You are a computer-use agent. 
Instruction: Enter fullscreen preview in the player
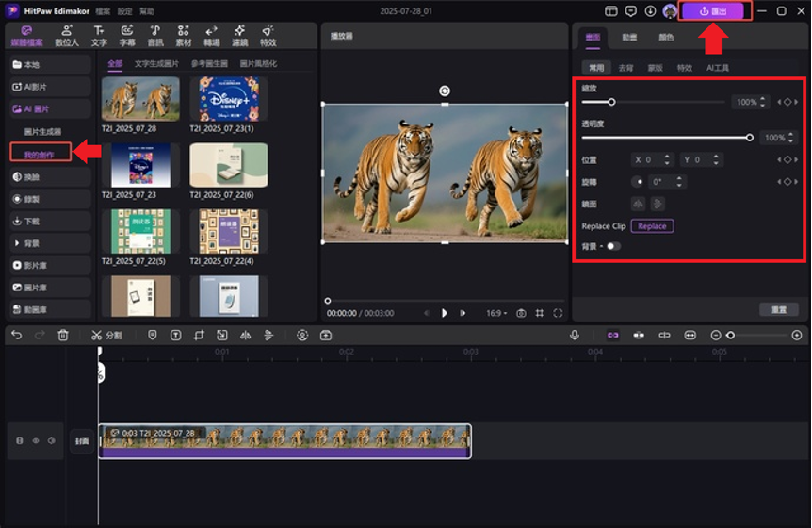click(558, 313)
